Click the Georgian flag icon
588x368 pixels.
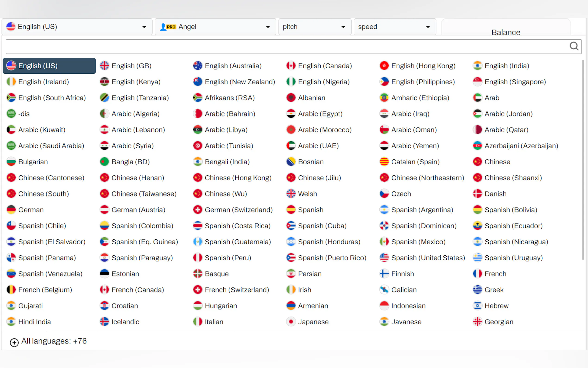pos(477,322)
